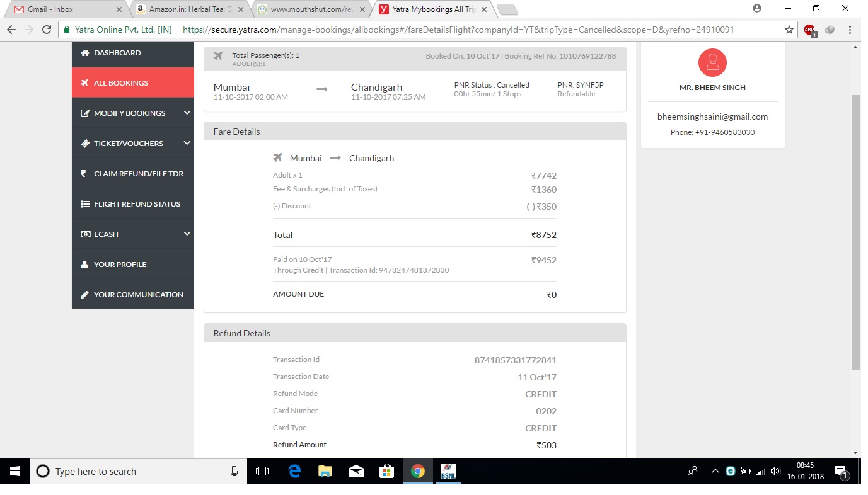Screen dimensions: 868x495
Task: Click the Dashboard home icon in sidebar
Action: (x=84, y=53)
